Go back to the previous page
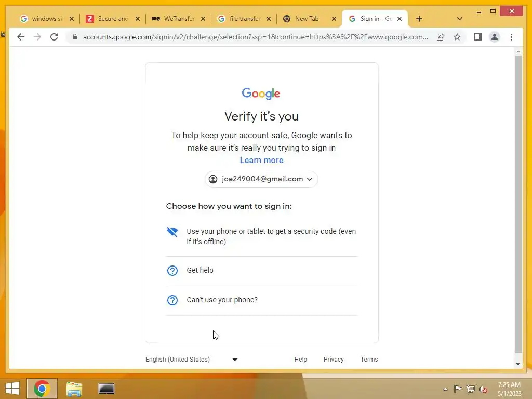Image resolution: width=532 pixels, height=399 pixels. [21, 37]
